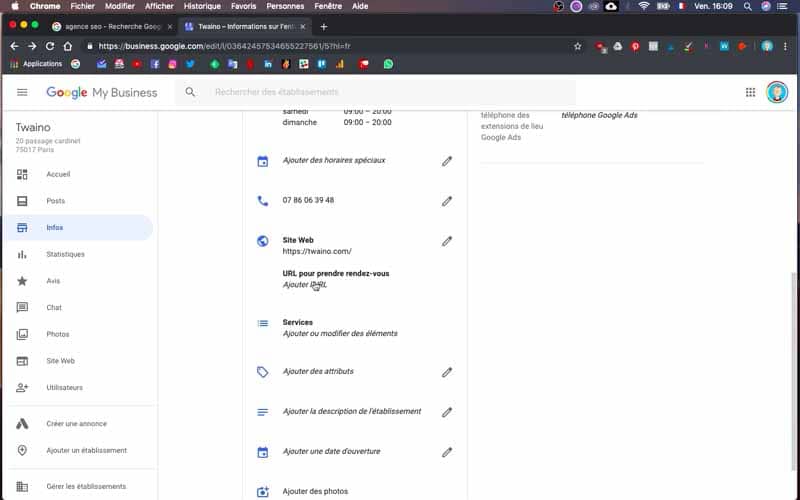Edit the phone number with pencil icon
The image size is (800, 500).
447,201
